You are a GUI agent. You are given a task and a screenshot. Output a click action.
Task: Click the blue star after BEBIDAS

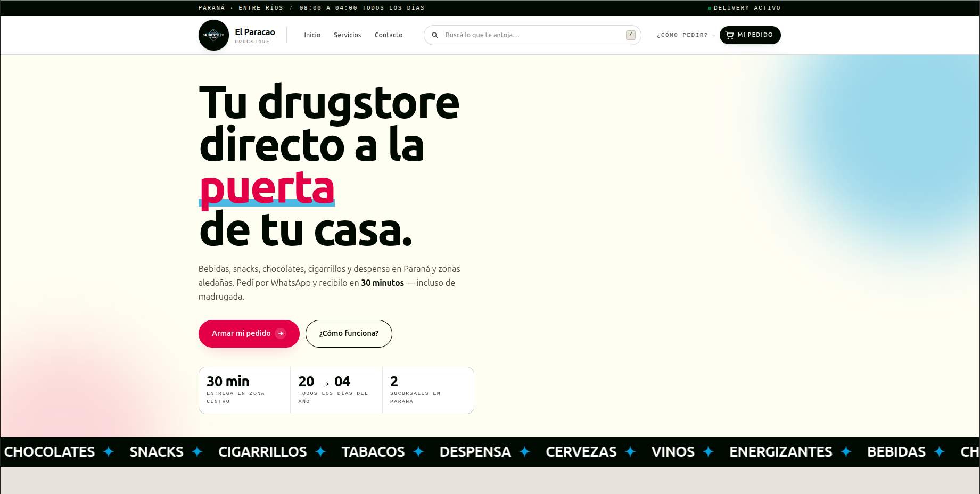940,452
